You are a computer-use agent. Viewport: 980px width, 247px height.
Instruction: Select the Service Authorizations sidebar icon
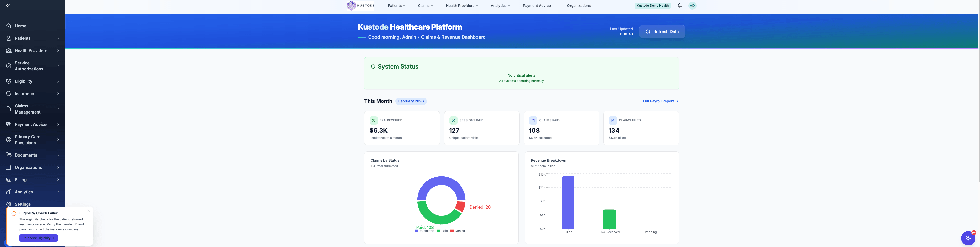click(9, 66)
